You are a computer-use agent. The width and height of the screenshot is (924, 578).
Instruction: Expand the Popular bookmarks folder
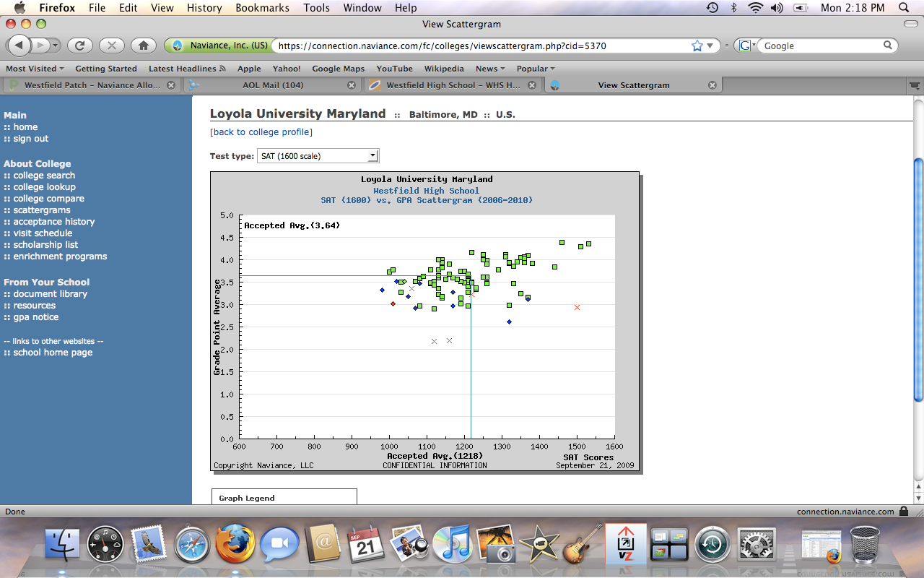click(536, 69)
